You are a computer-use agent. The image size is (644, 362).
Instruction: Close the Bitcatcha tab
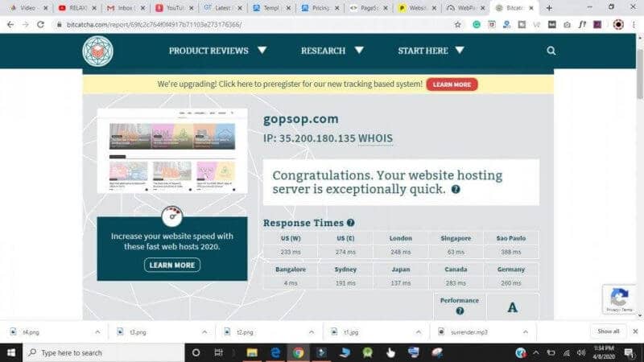point(531,8)
